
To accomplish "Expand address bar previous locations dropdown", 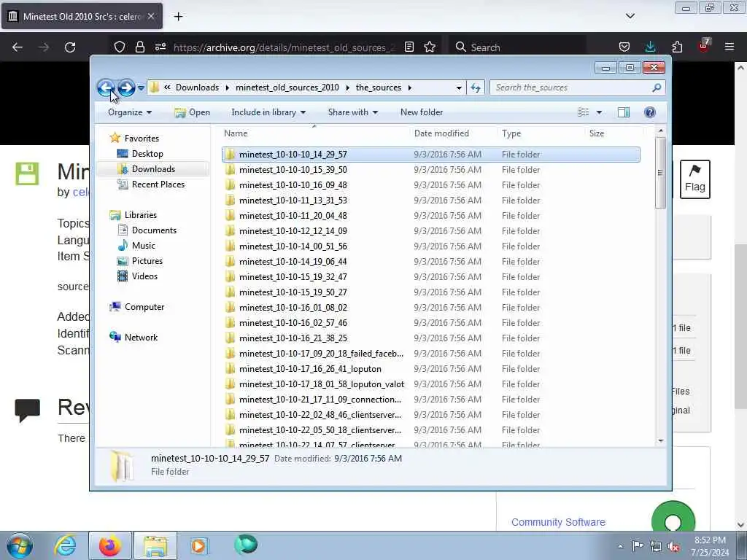I will [459, 87].
